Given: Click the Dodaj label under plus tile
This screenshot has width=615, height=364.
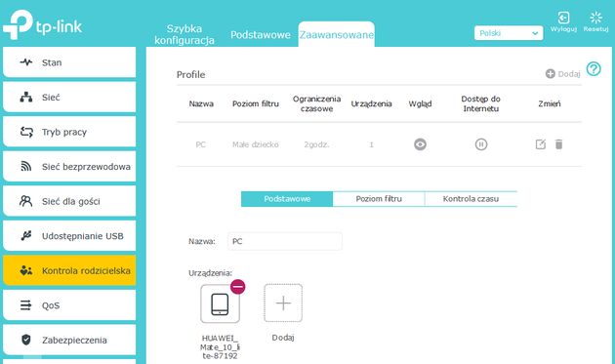Looking at the screenshot, I should [x=283, y=338].
